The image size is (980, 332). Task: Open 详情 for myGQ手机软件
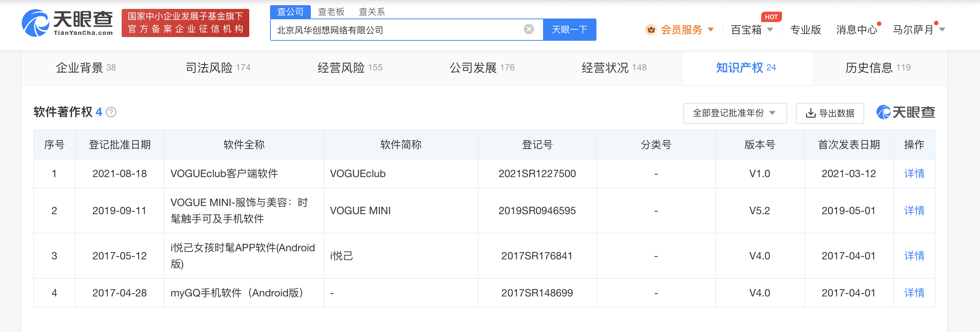[914, 293]
